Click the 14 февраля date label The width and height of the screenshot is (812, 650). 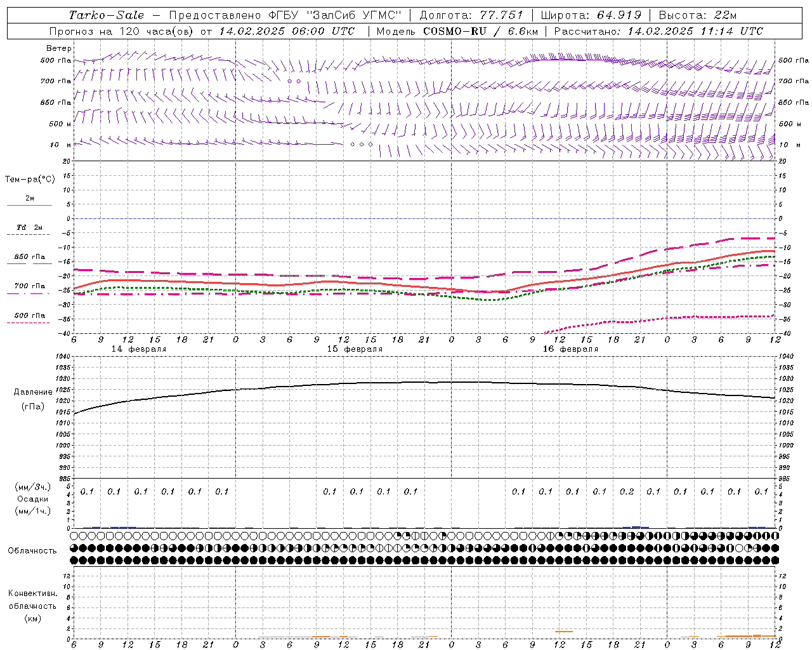click(x=139, y=349)
